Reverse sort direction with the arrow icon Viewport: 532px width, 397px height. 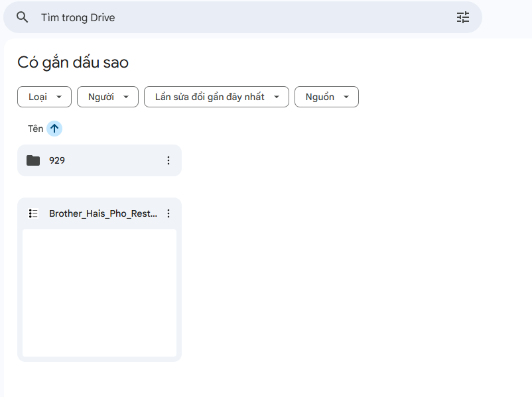pyautogui.click(x=54, y=129)
